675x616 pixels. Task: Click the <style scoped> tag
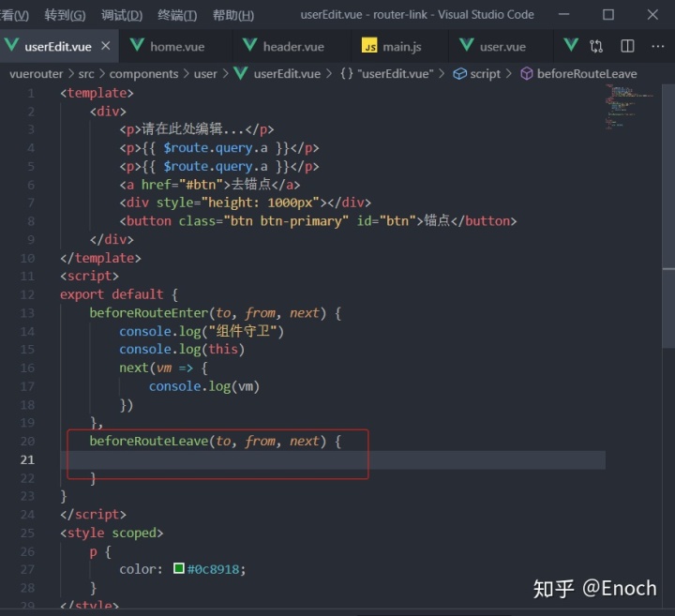tap(112, 533)
